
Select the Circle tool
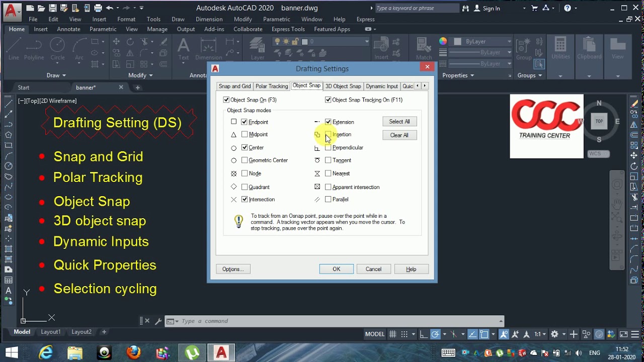coord(57,49)
